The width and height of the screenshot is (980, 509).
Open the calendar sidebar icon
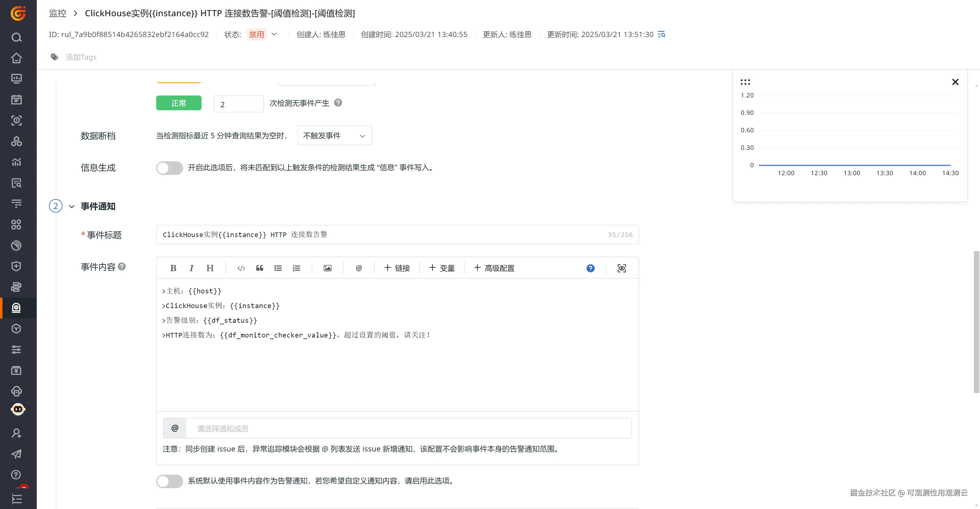(x=16, y=100)
